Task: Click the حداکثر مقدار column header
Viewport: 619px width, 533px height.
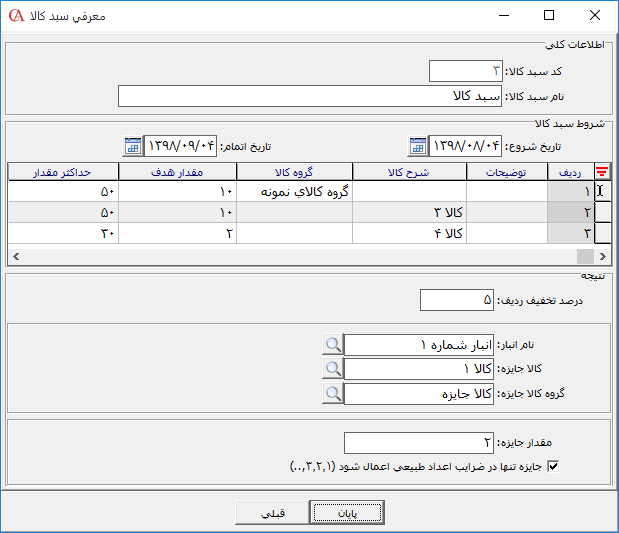Action: tap(63, 172)
